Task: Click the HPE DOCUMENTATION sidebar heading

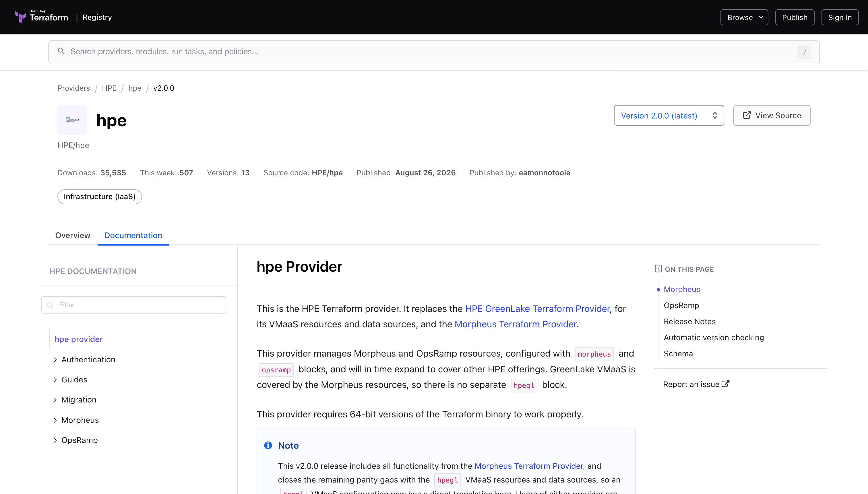Action: (x=93, y=271)
